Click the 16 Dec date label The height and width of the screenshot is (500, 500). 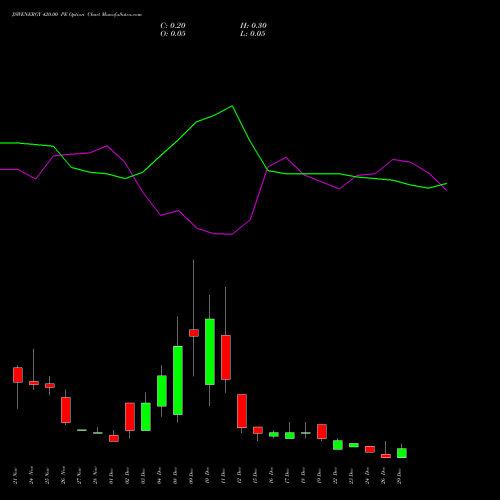tap(271, 476)
